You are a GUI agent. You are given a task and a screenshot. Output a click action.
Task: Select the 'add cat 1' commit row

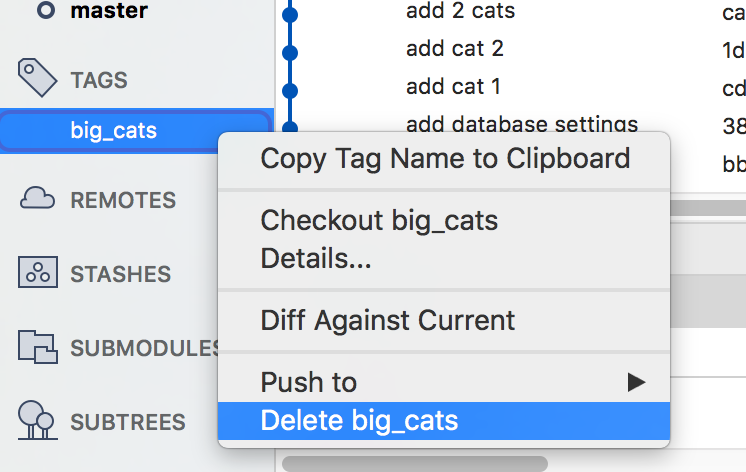click(x=453, y=87)
